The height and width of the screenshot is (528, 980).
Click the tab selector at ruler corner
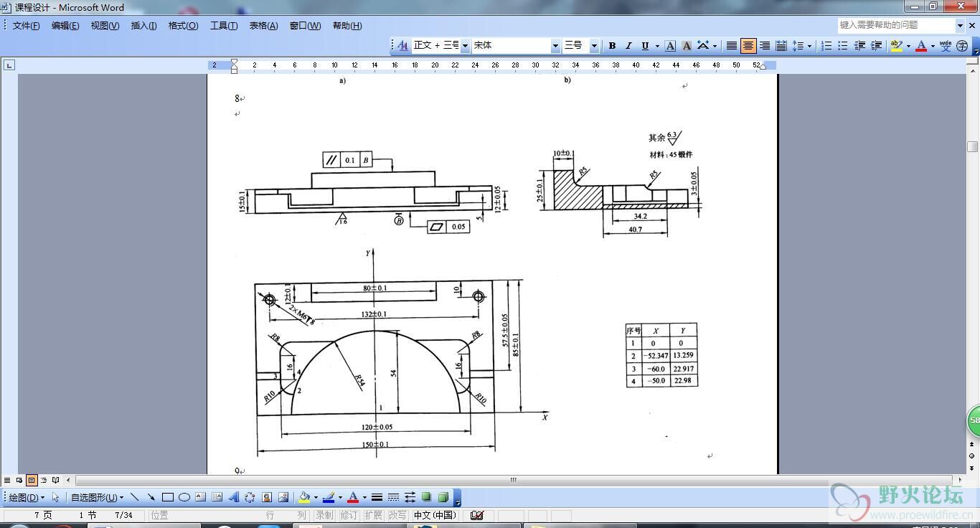(x=9, y=65)
